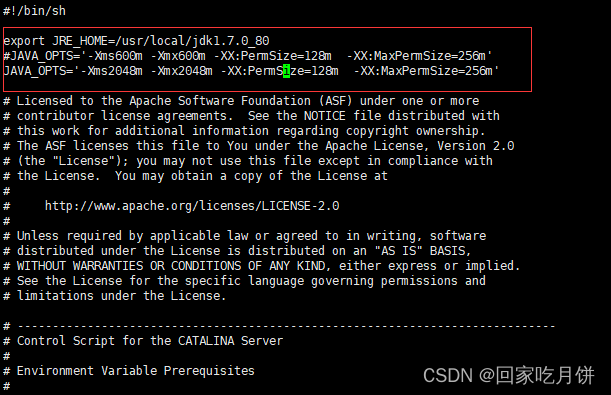Click Environment Variable Prerequisites heading
This screenshot has width=611, height=395.
135,371
